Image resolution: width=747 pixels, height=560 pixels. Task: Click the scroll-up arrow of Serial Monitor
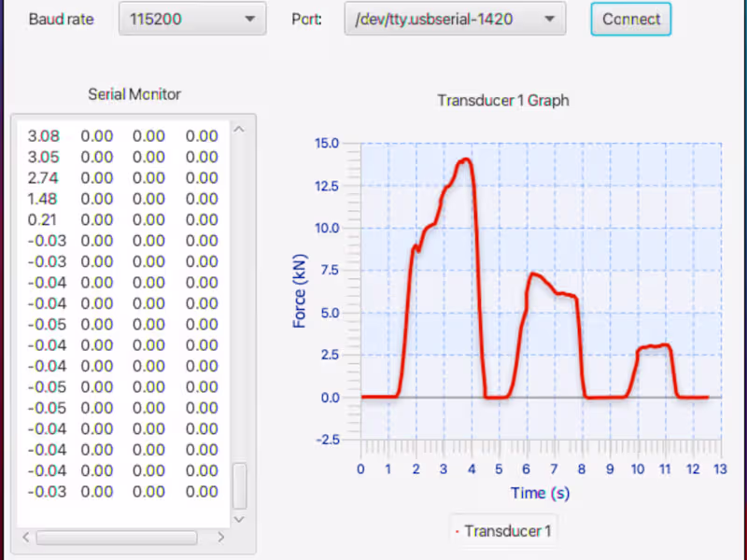tap(239, 129)
